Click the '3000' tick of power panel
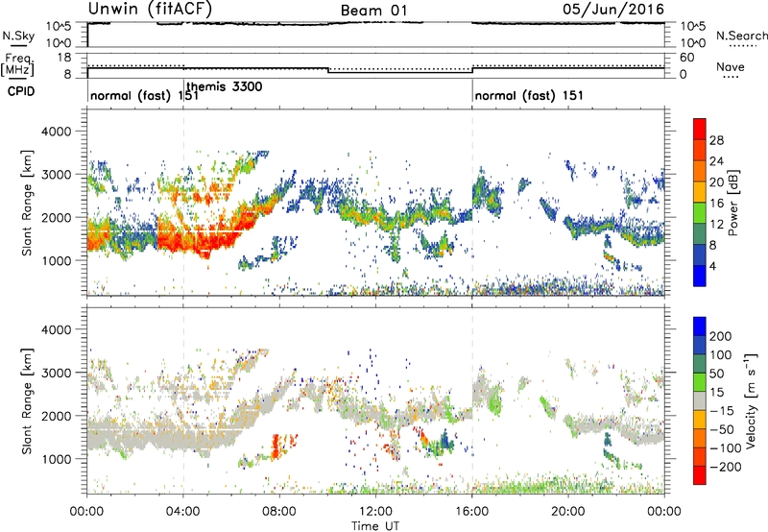 [56, 175]
